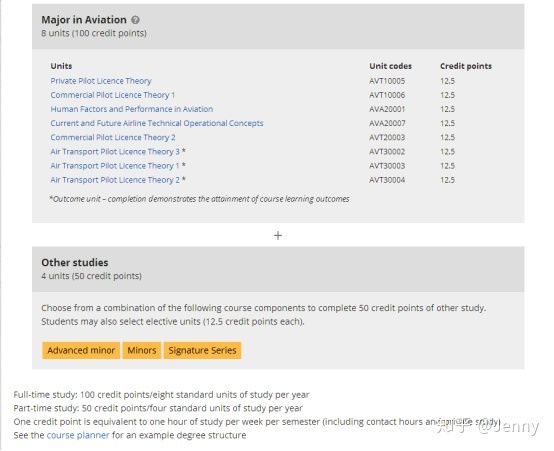Viewport: 554px width, 451px height.
Task: Select the Minors button
Action: coord(142,350)
